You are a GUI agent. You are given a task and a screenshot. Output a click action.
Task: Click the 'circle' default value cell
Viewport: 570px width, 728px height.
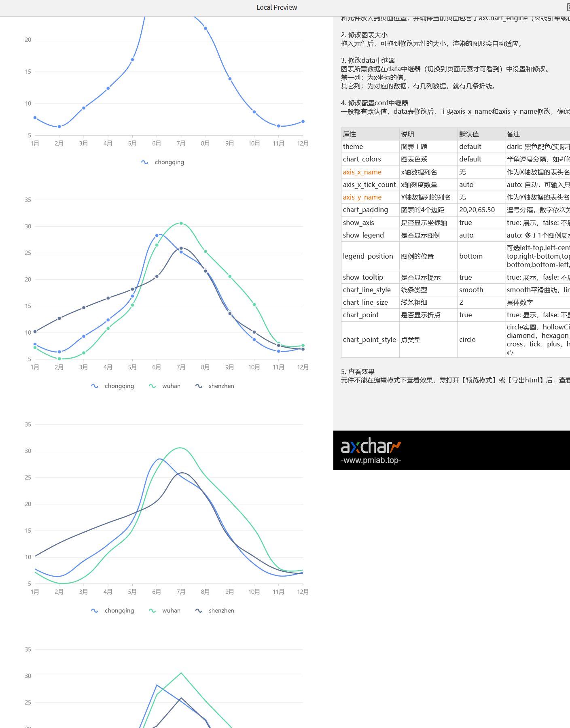pyautogui.click(x=481, y=340)
